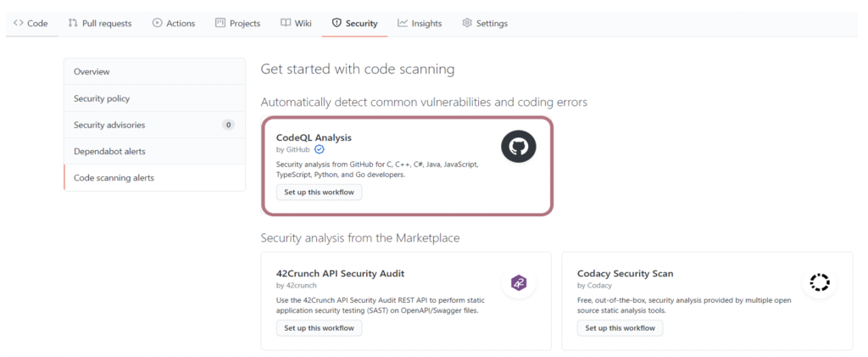The image size is (868, 357).
Task: Click the Codacy dashed-circle logo
Action: point(820,282)
